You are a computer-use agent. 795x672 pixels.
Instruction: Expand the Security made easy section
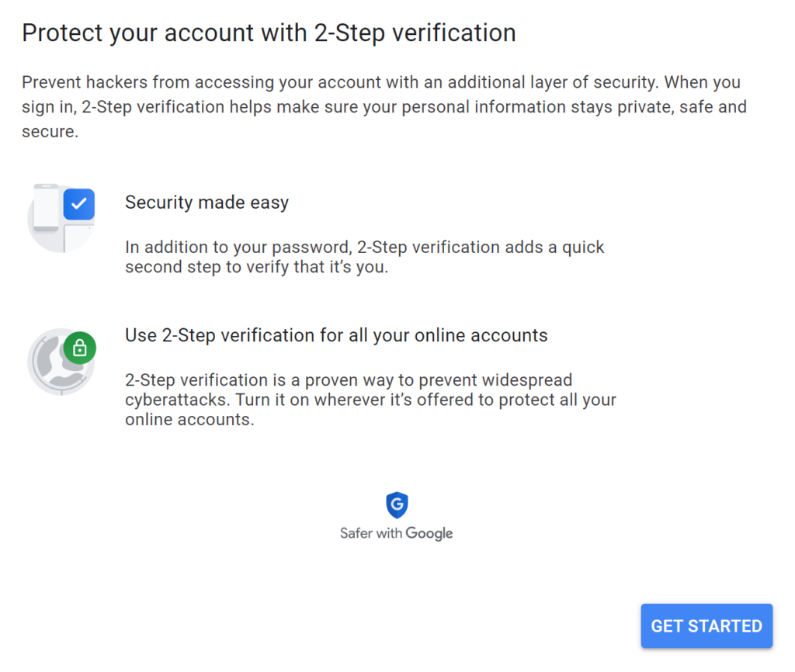click(x=207, y=202)
